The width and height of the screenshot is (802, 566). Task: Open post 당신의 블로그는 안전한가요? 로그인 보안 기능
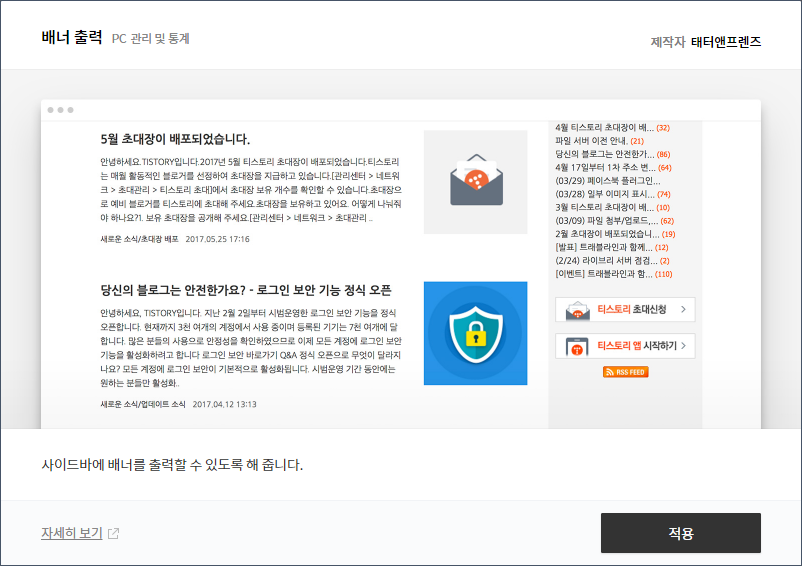coord(246,290)
